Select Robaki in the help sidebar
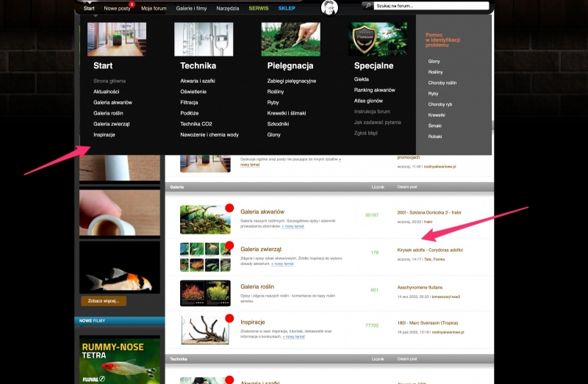The image size is (588, 384). tap(435, 137)
